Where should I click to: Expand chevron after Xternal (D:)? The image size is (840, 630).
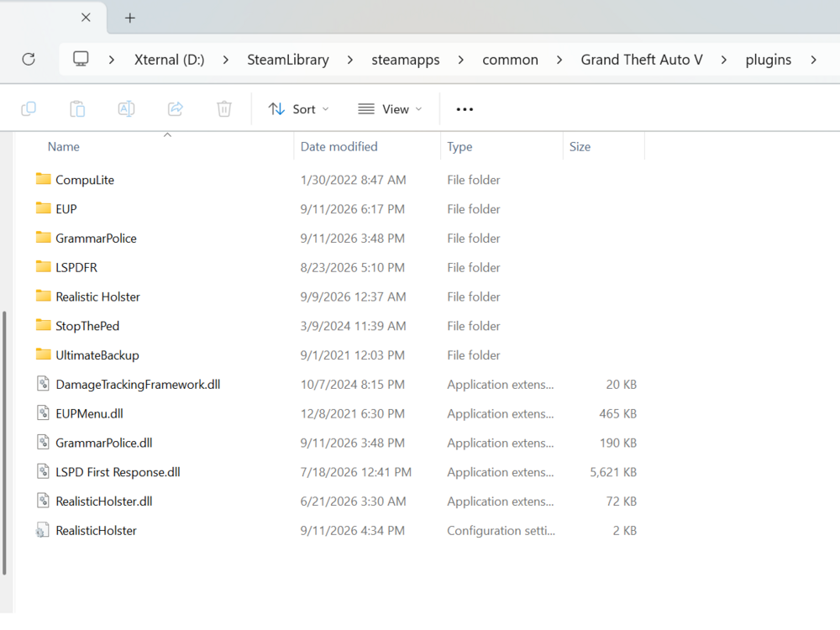[225, 60]
